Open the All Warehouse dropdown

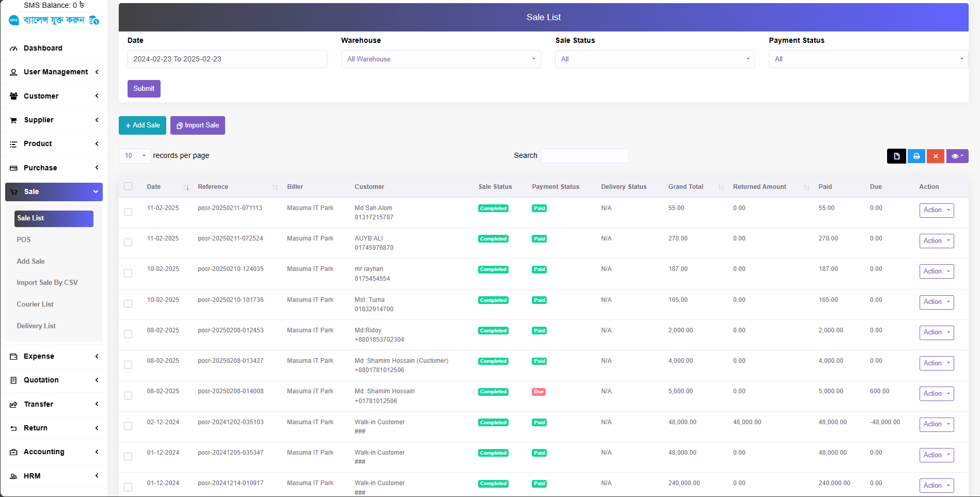(440, 59)
